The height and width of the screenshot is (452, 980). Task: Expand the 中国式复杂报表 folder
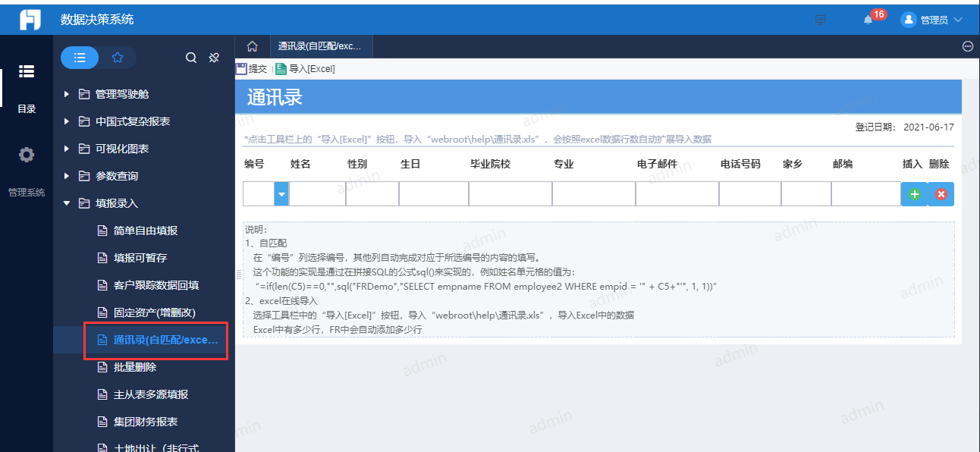pyautogui.click(x=67, y=121)
